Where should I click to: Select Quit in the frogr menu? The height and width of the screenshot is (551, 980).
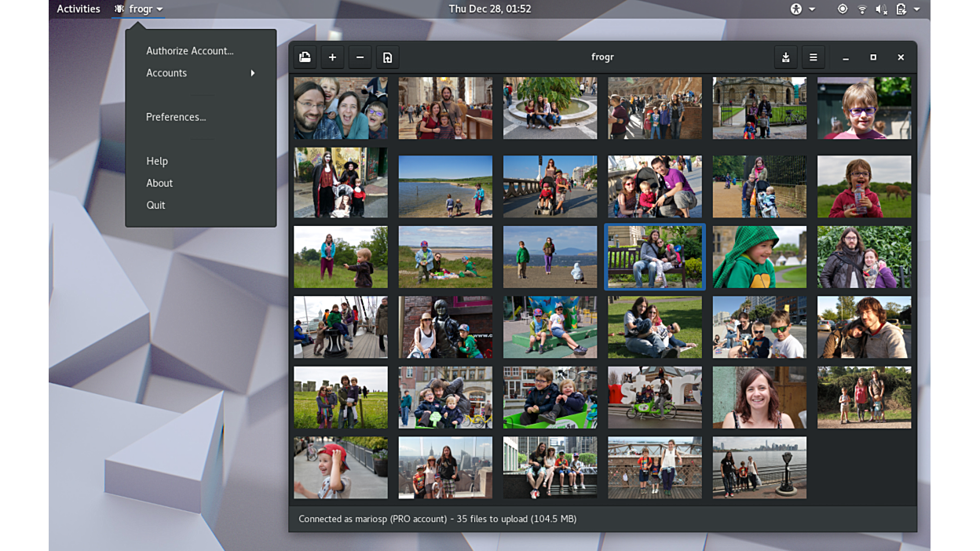coord(155,205)
